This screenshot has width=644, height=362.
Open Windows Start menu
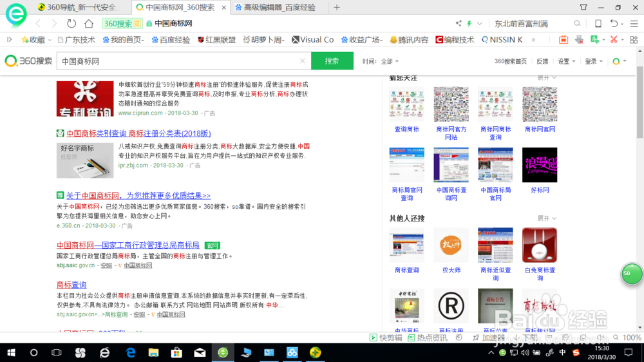[x=11, y=352]
